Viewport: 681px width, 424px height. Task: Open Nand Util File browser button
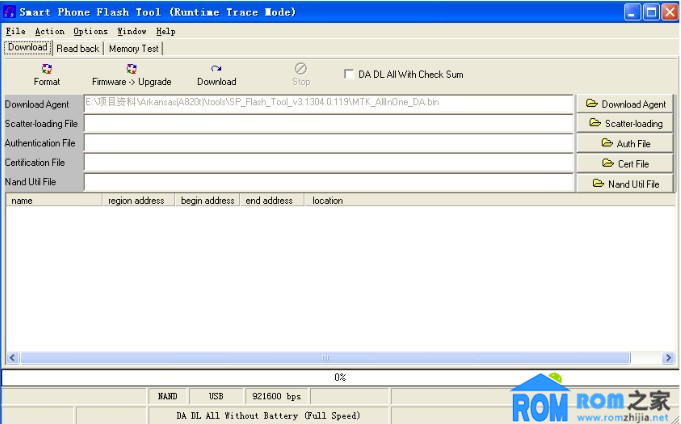[625, 183]
